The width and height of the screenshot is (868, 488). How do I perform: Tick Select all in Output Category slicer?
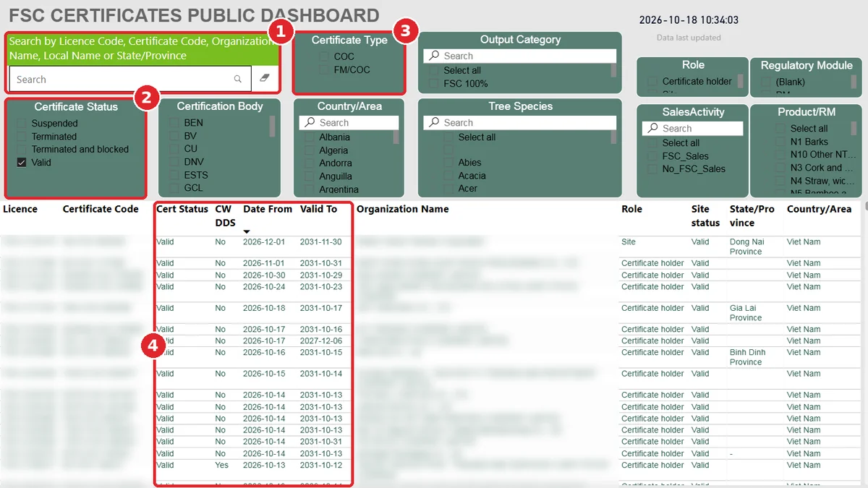(434, 71)
